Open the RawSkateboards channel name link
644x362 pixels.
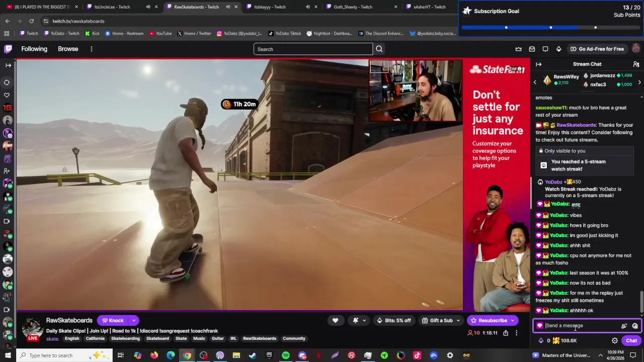click(69, 320)
